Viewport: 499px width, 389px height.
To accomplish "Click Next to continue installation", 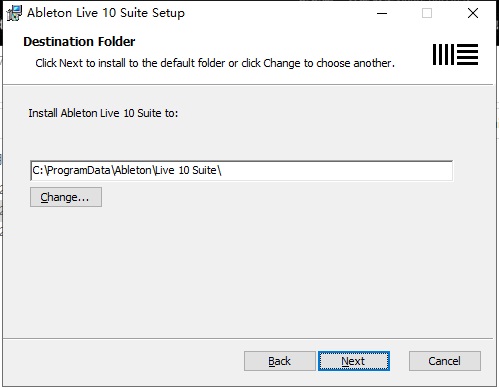I will click(x=354, y=361).
